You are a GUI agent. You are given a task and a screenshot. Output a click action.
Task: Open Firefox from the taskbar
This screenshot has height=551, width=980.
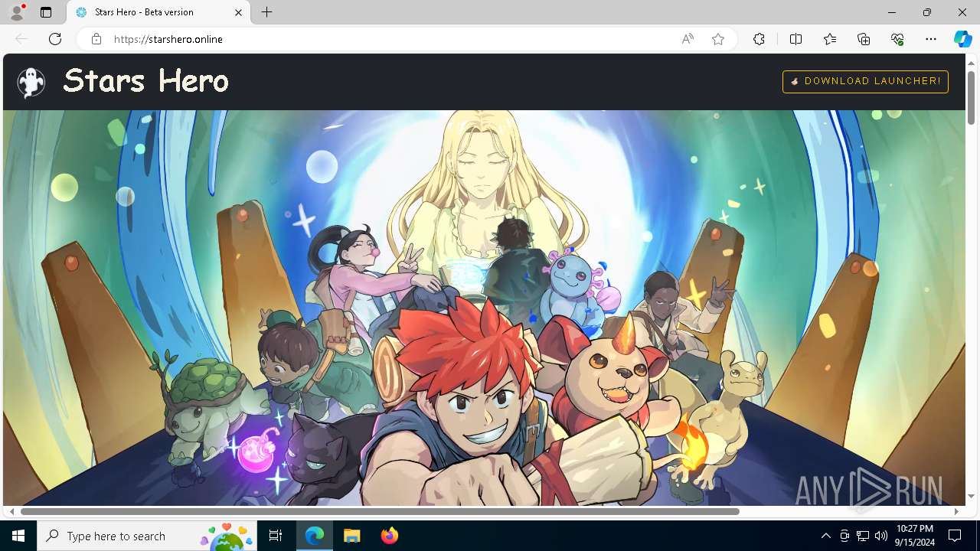click(x=389, y=536)
